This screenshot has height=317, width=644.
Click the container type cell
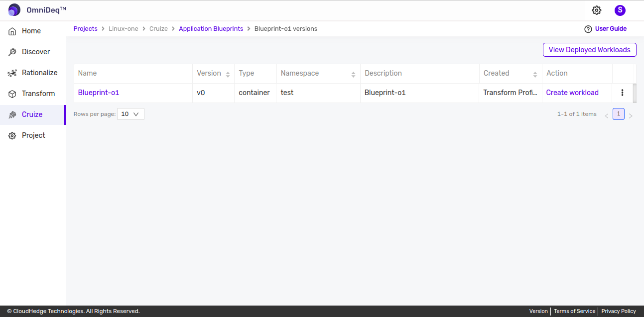coord(256,93)
